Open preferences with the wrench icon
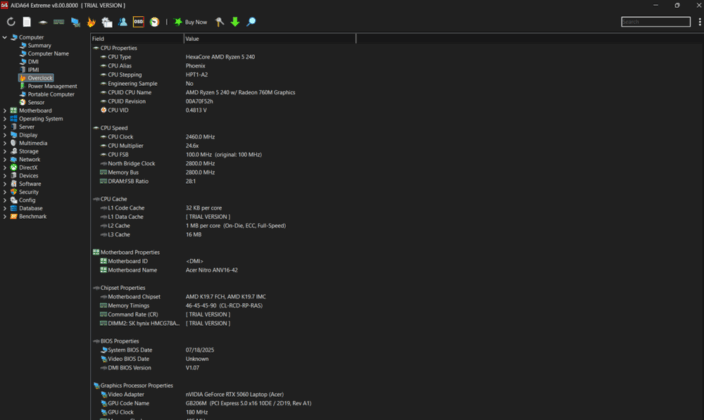 [220, 22]
